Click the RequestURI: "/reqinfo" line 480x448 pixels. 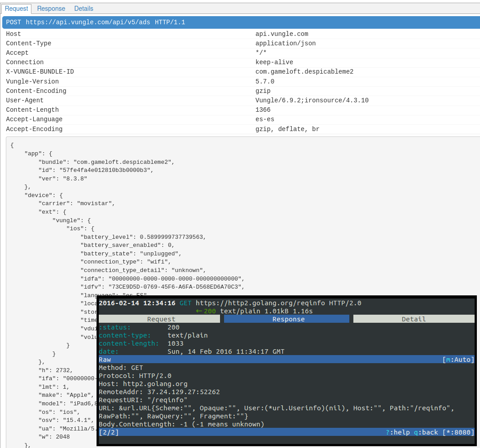143,400
